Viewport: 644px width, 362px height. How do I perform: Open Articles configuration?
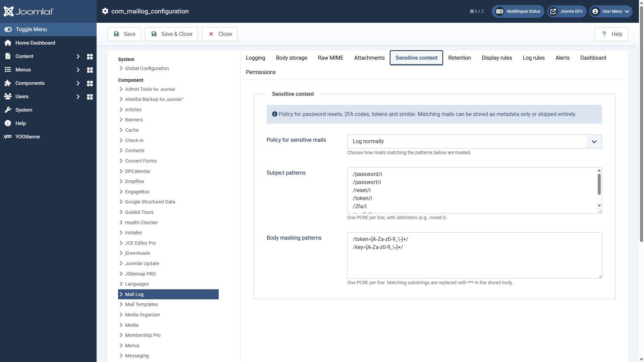pyautogui.click(x=133, y=110)
